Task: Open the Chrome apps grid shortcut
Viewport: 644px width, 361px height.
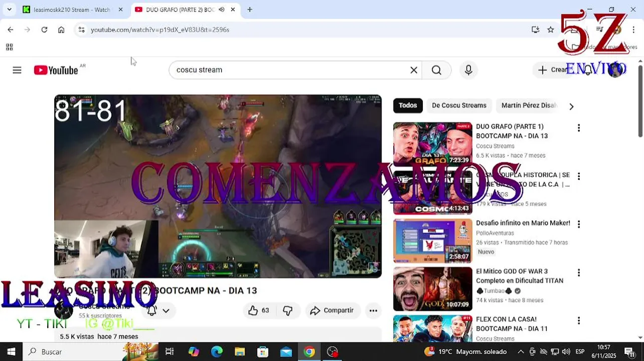Action: pos(9,47)
